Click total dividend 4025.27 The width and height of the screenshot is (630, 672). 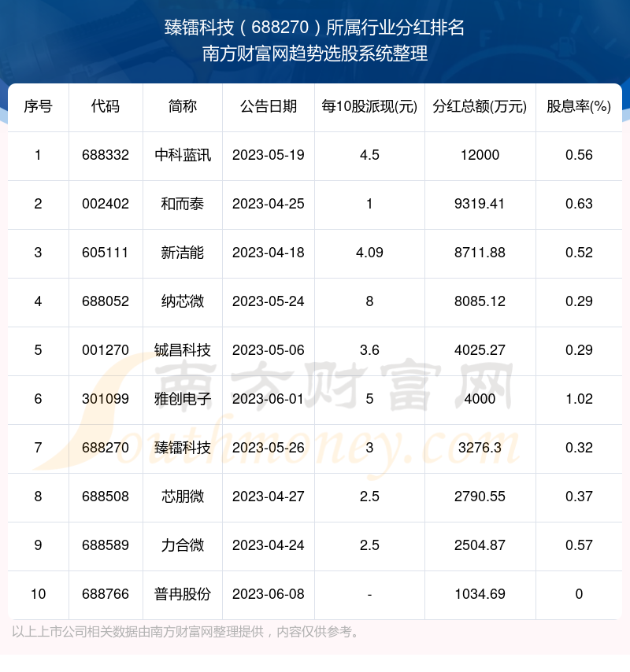[x=480, y=351]
